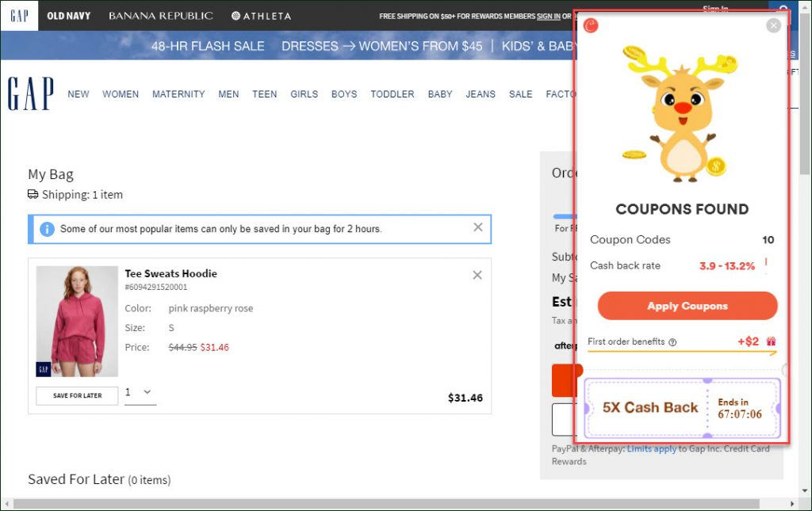Click the 48-HR Flash Sale banner text
The image size is (812, 511).
[x=208, y=46]
